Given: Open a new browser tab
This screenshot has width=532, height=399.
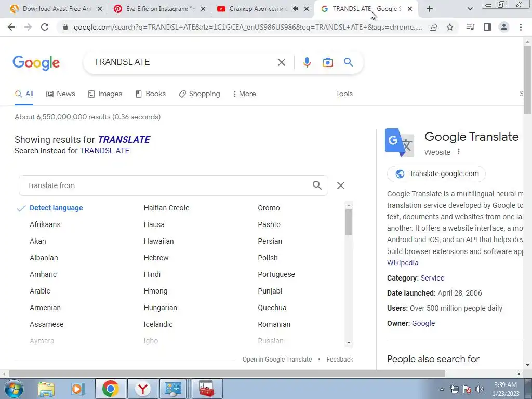Looking at the screenshot, I should tap(430, 9).
